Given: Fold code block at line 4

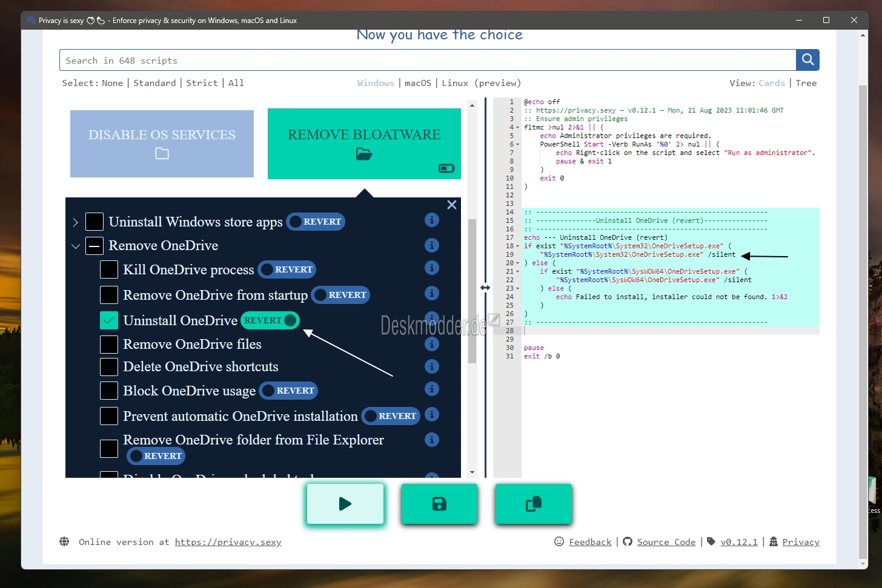Looking at the screenshot, I should [x=518, y=127].
